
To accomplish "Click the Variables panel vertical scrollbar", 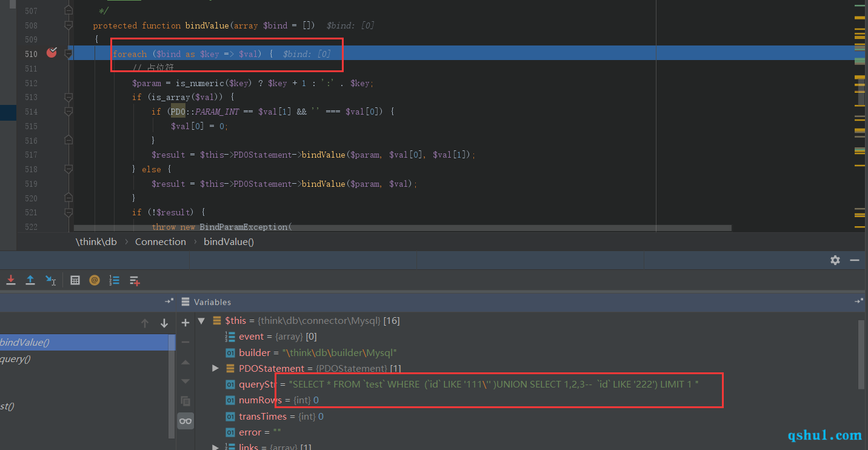I will [862, 355].
